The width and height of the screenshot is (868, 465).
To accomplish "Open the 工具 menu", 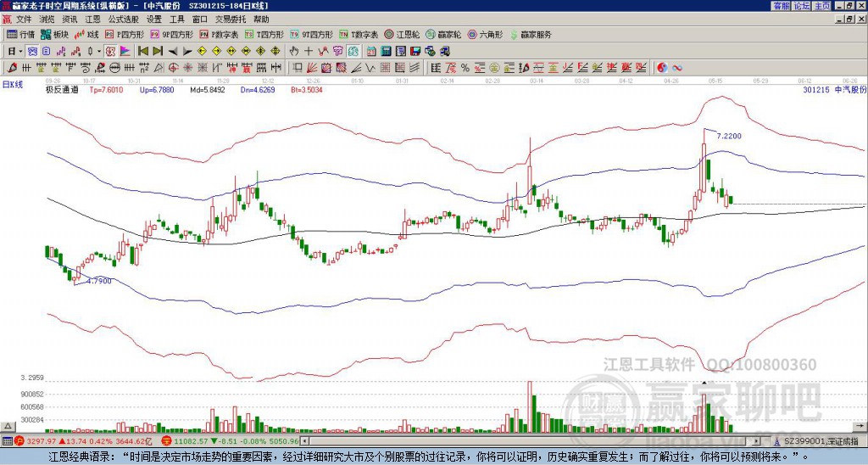I will (177, 20).
